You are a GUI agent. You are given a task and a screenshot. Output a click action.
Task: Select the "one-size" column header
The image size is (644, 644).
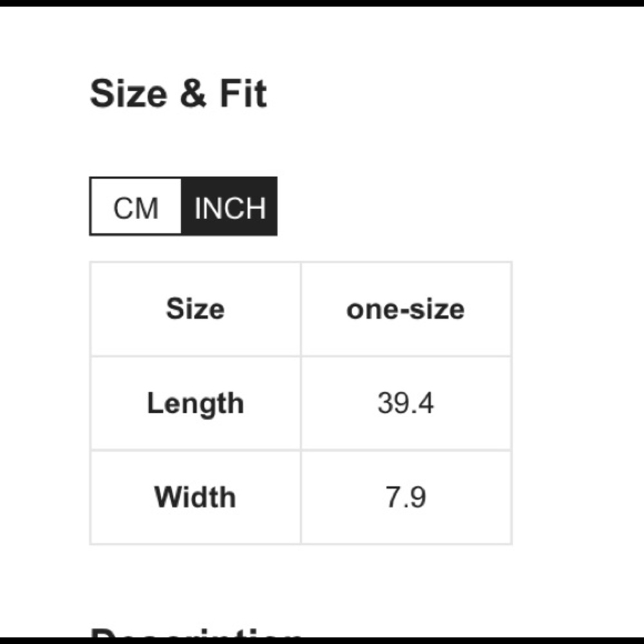[x=406, y=309]
